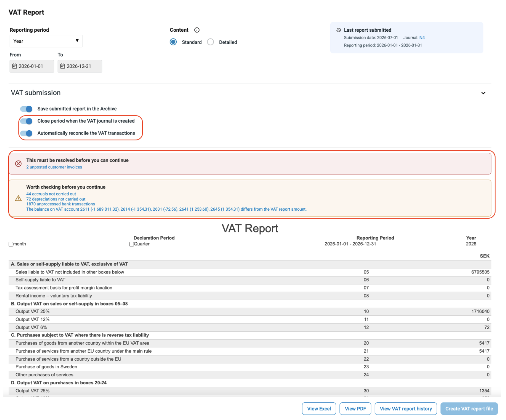
Task: Open 44 accruals not carried out link
Action: [51, 194]
